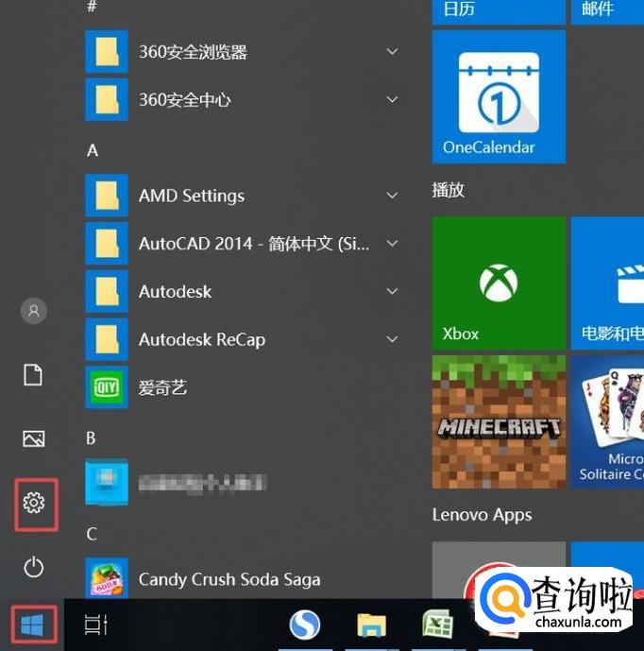Open Excel from the taskbar
The height and width of the screenshot is (651, 644).
pyautogui.click(x=437, y=624)
